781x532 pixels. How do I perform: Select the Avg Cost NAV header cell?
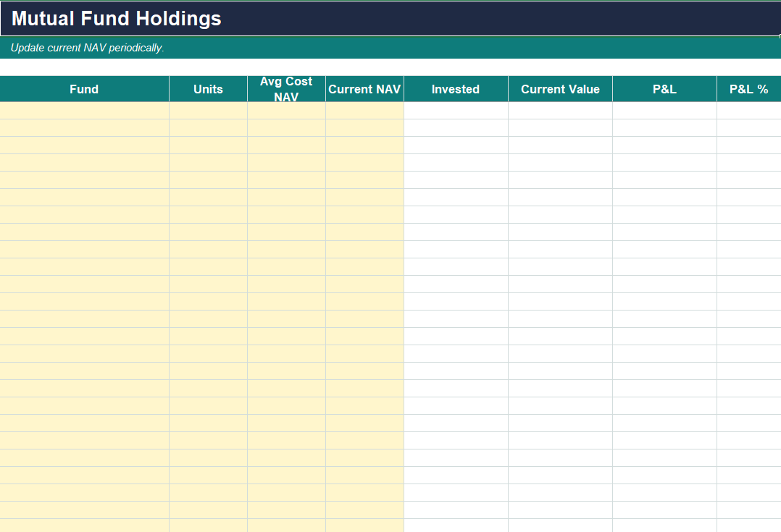click(x=286, y=89)
